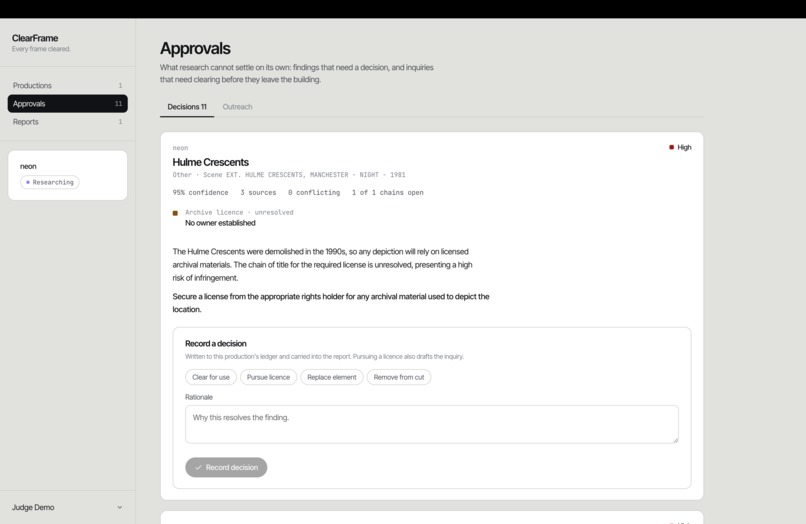Click the High risk indicator
The image size is (806, 524).
click(680, 147)
